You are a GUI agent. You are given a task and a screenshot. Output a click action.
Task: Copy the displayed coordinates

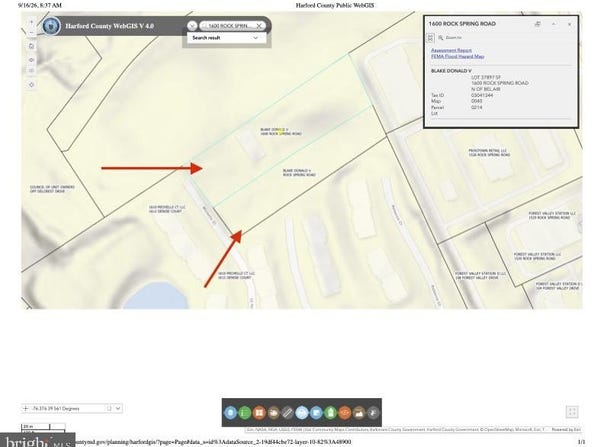[109, 408]
